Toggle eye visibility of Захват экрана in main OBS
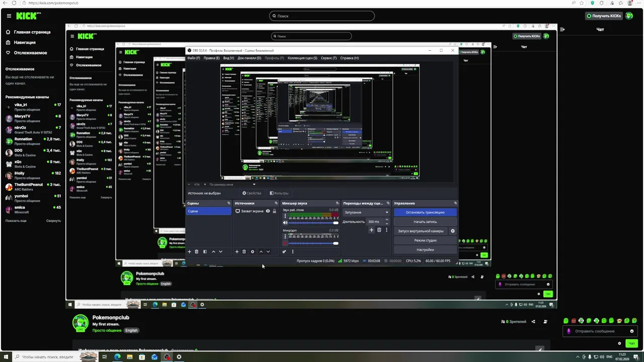644x362 pixels. pyautogui.click(x=268, y=211)
